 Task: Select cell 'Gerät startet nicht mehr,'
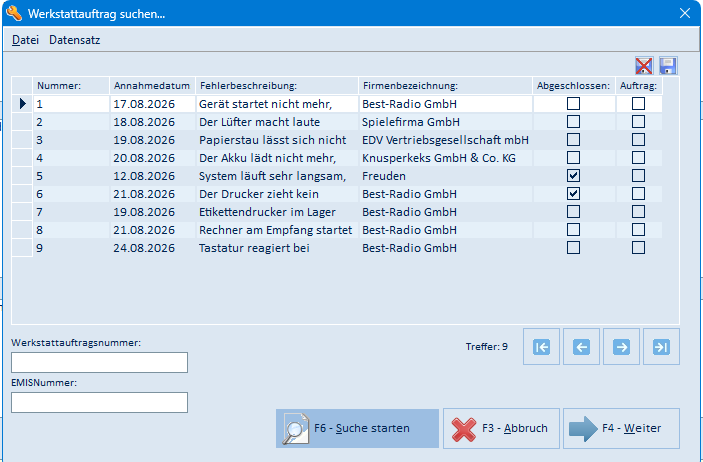[x=277, y=104]
